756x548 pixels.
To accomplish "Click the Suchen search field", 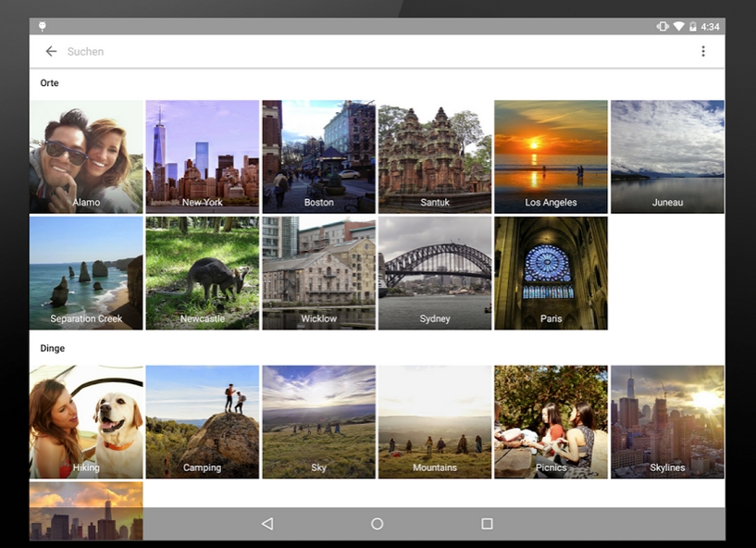I will pos(370,52).
